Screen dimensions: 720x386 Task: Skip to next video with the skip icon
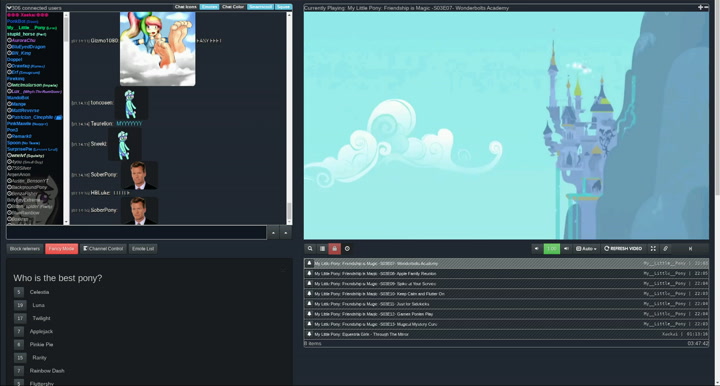pos(690,249)
